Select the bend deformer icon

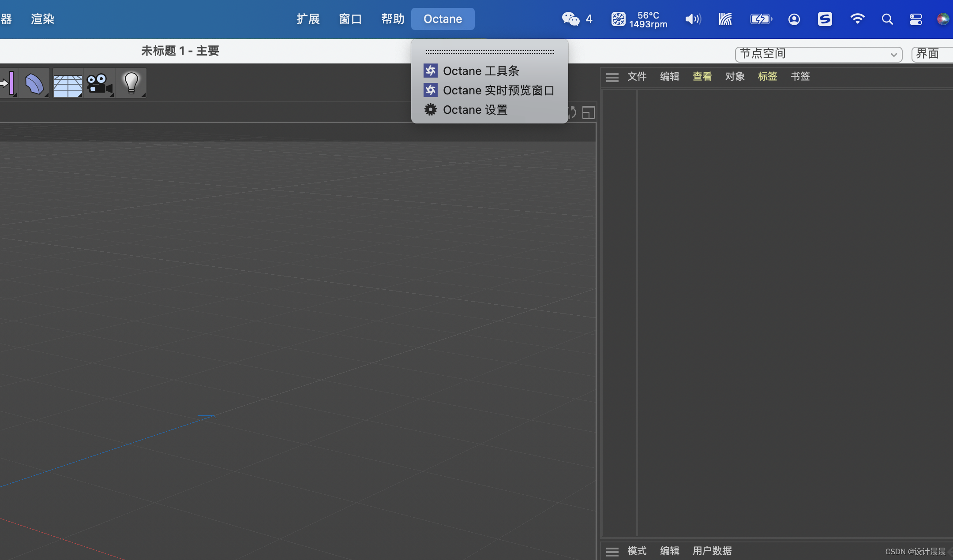34,83
